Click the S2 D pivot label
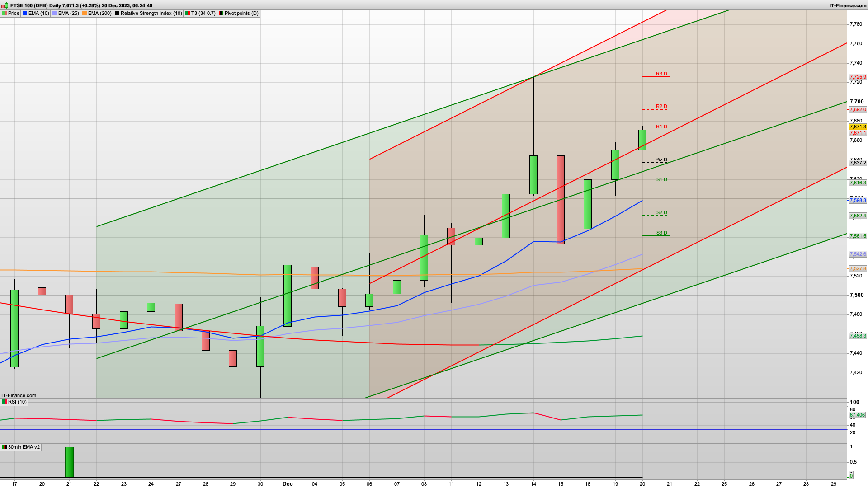Image resolution: width=868 pixels, height=488 pixels. 662,213
